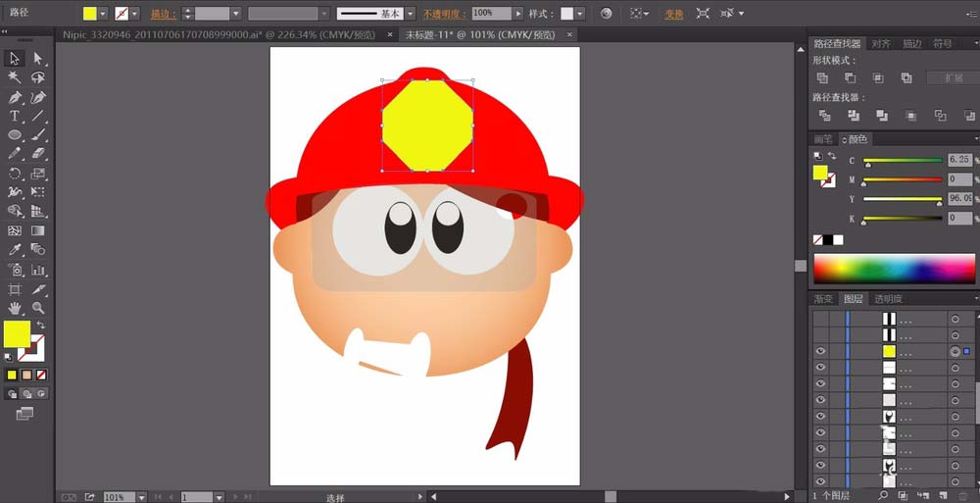Activate the Rotate tool
Viewport: 980px width, 503px height.
click(15, 174)
